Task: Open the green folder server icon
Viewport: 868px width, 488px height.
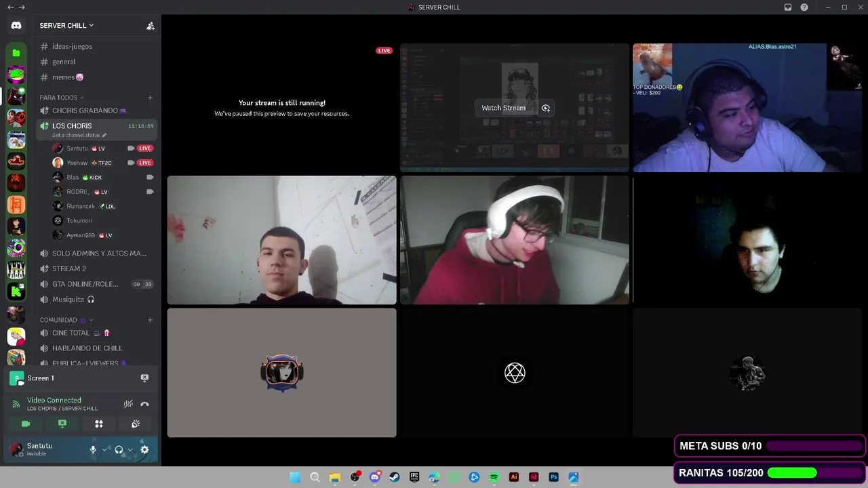Action: point(16,53)
